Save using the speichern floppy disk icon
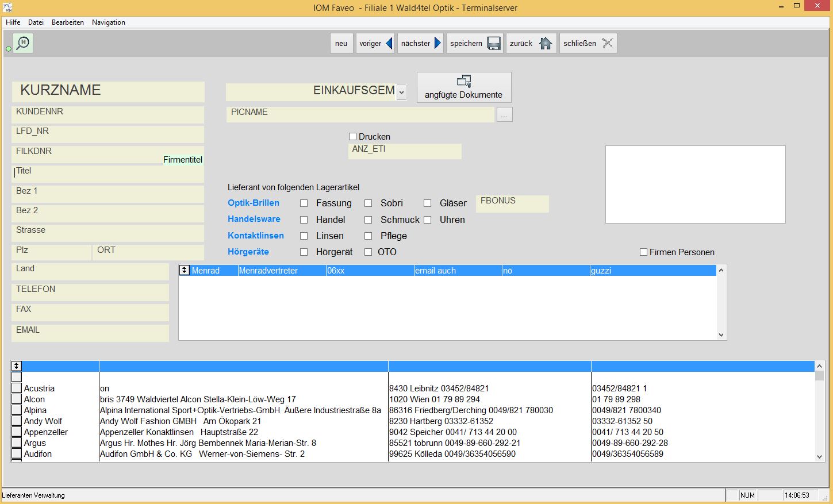The image size is (833, 504). tap(494, 44)
